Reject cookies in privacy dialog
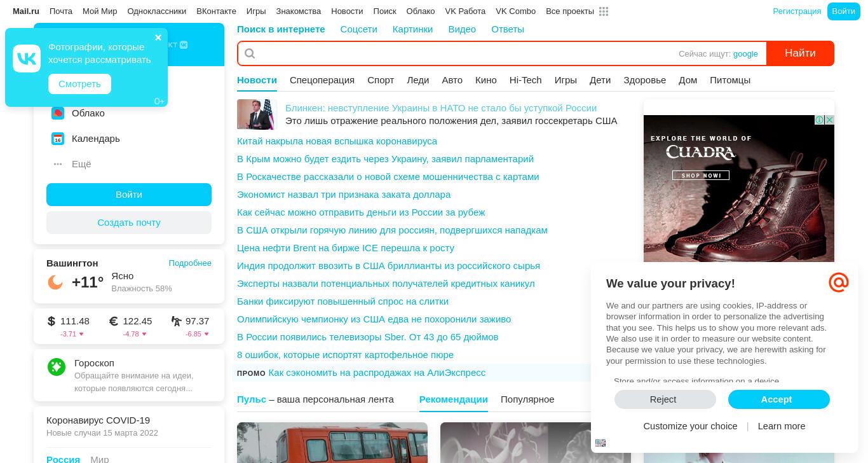 tap(665, 399)
